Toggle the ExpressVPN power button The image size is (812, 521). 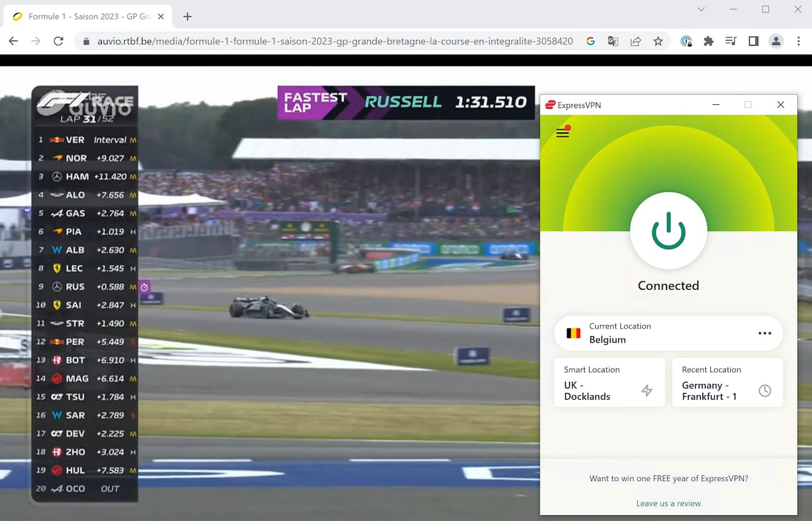pyautogui.click(x=668, y=231)
